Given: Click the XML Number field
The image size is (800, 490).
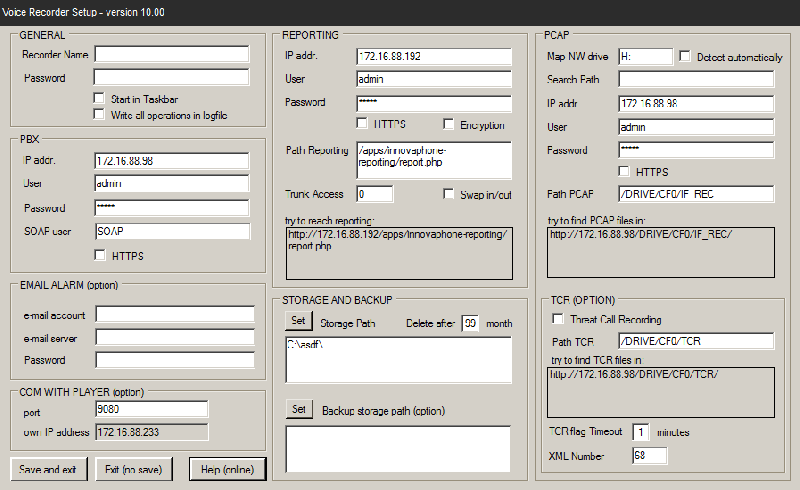Looking at the screenshot, I should tap(649, 455).
